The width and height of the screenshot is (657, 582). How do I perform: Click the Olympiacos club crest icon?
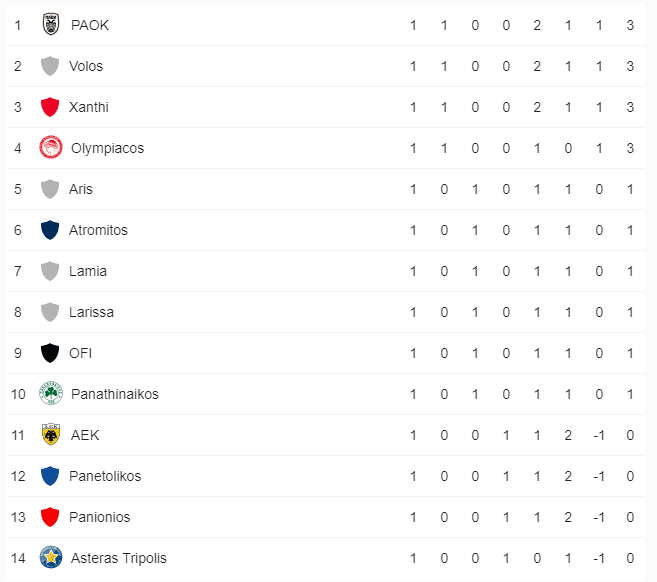coord(50,148)
